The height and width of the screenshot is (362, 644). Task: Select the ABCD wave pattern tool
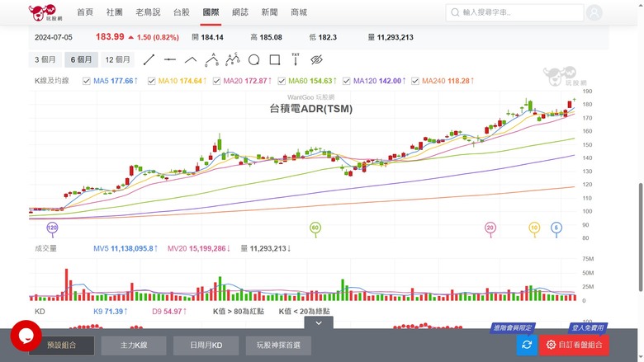pyautogui.click(x=233, y=60)
